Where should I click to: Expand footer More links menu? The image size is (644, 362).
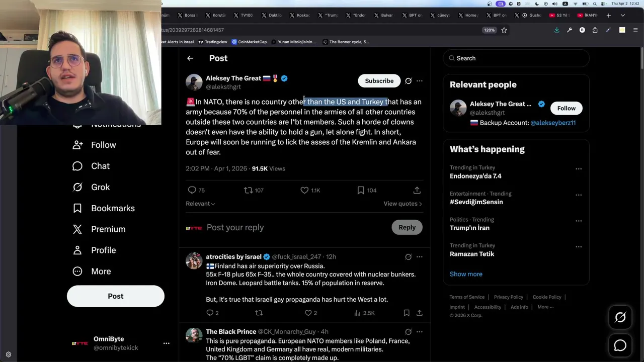pyautogui.click(x=545, y=307)
